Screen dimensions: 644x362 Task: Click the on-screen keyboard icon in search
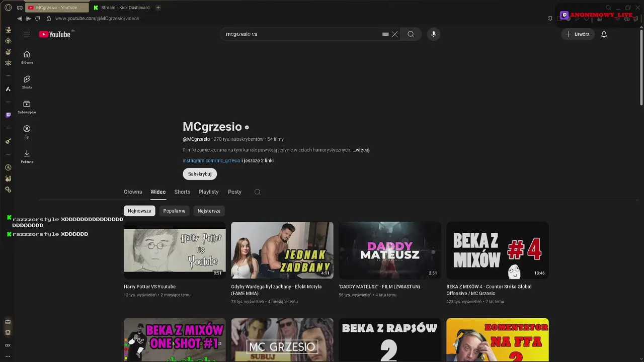coord(385,34)
